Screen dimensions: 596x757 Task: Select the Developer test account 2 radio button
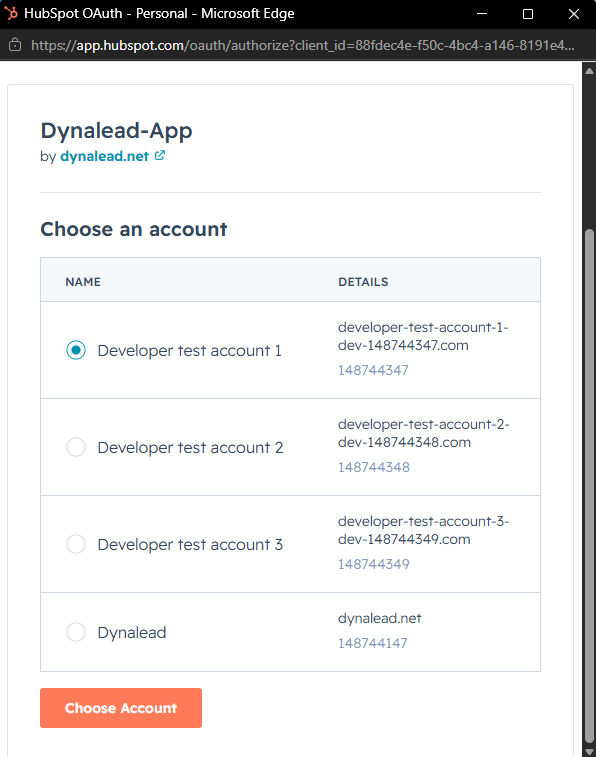(76, 447)
